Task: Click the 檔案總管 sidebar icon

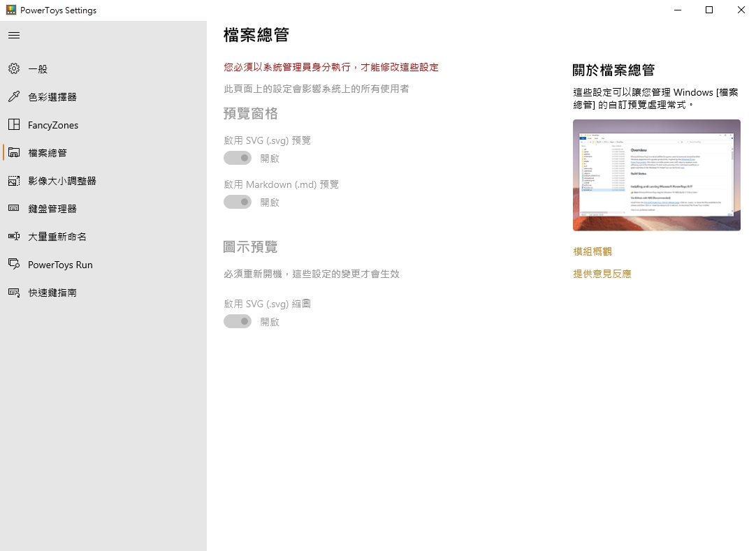Action: (x=14, y=153)
